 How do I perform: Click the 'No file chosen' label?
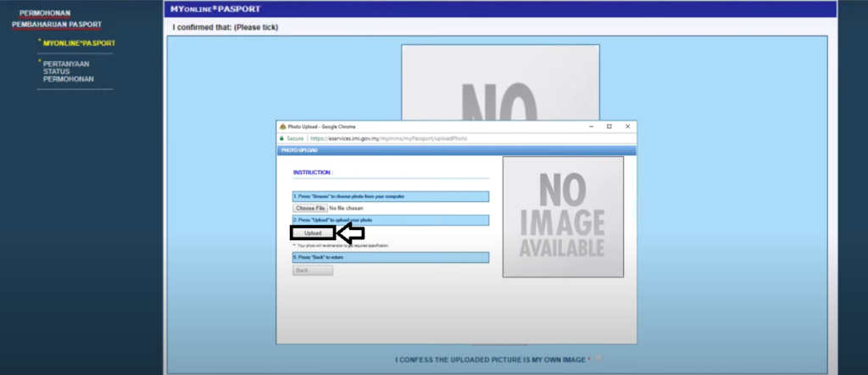coord(347,208)
